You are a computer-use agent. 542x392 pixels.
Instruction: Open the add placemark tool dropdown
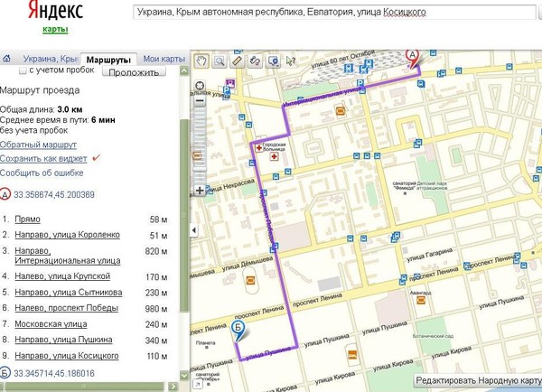pyautogui.click(x=273, y=61)
